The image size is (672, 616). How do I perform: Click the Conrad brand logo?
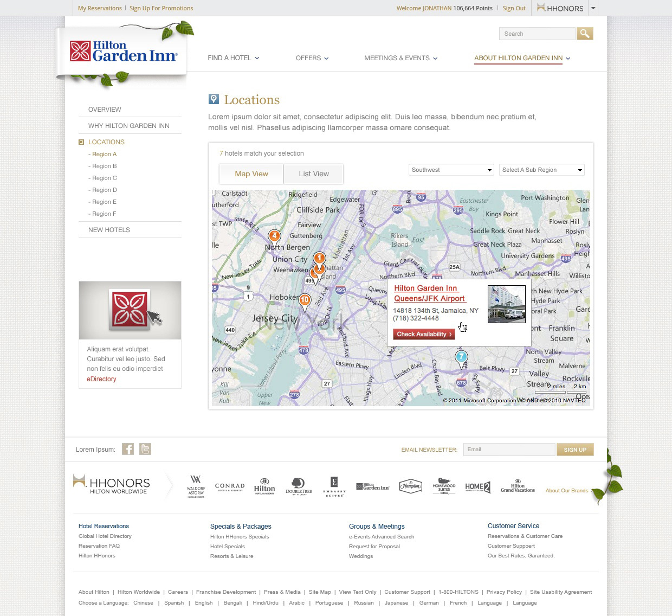click(230, 487)
